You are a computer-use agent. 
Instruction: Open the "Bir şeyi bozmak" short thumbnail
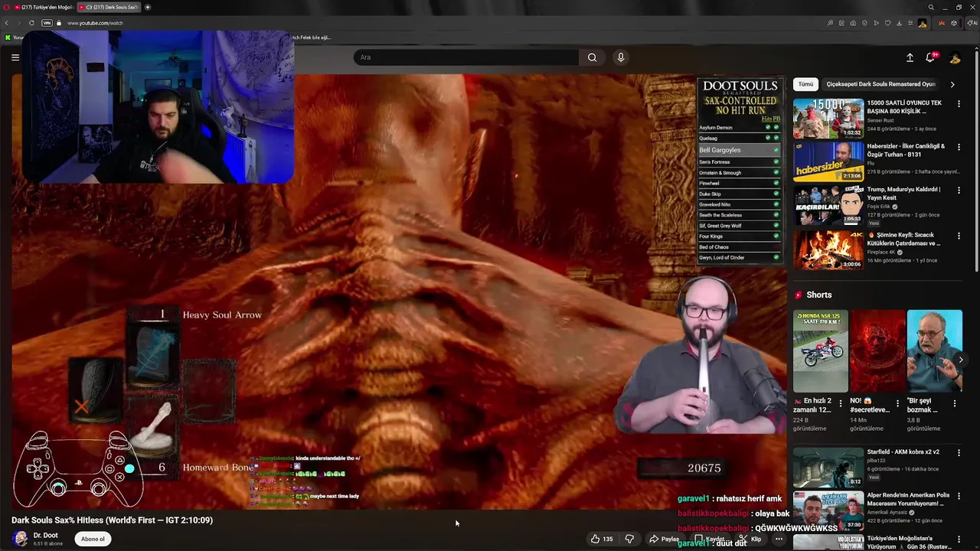pyautogui.click(x=935, y=351)
